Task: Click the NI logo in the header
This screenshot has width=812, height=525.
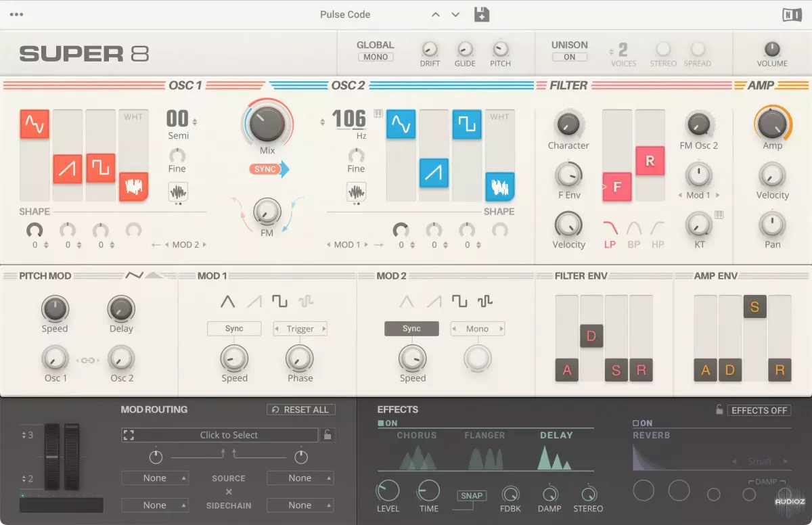Action: [x=792, y=14]
